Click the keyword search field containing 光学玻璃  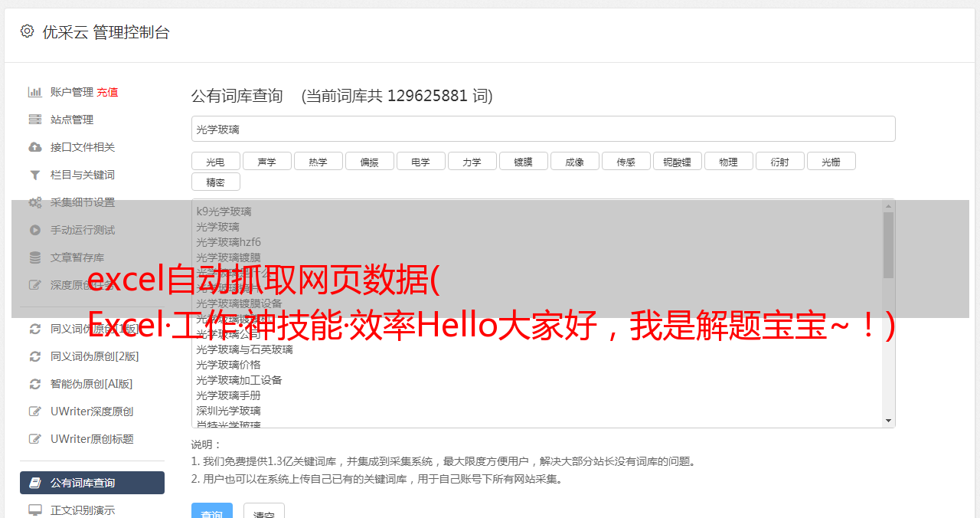pos(543,129)
